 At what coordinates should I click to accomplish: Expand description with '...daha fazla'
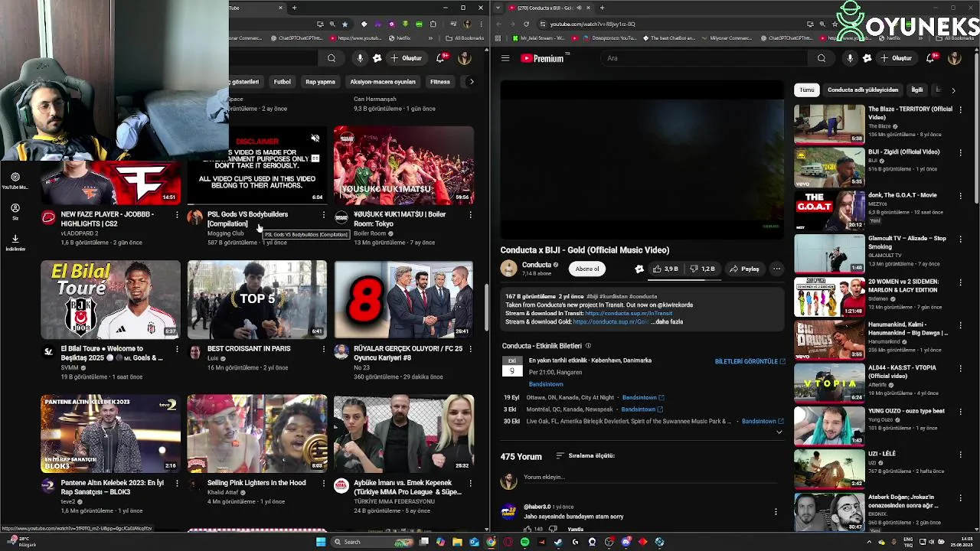668,322
